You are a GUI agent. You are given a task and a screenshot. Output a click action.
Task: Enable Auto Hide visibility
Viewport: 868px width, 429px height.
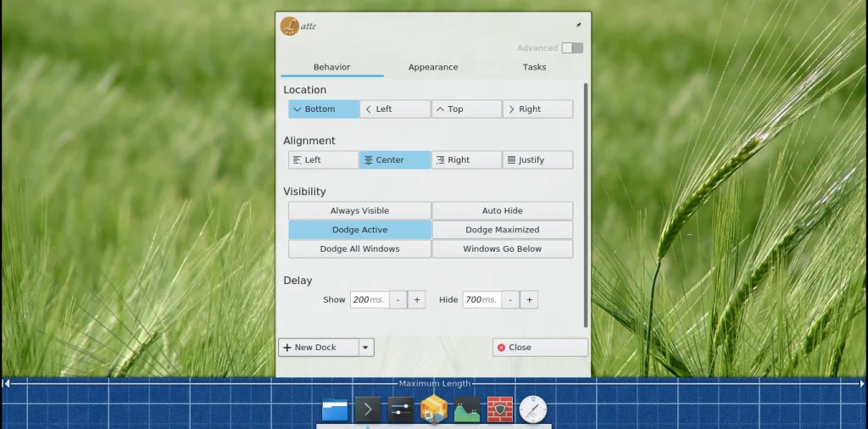pos(502,211)
